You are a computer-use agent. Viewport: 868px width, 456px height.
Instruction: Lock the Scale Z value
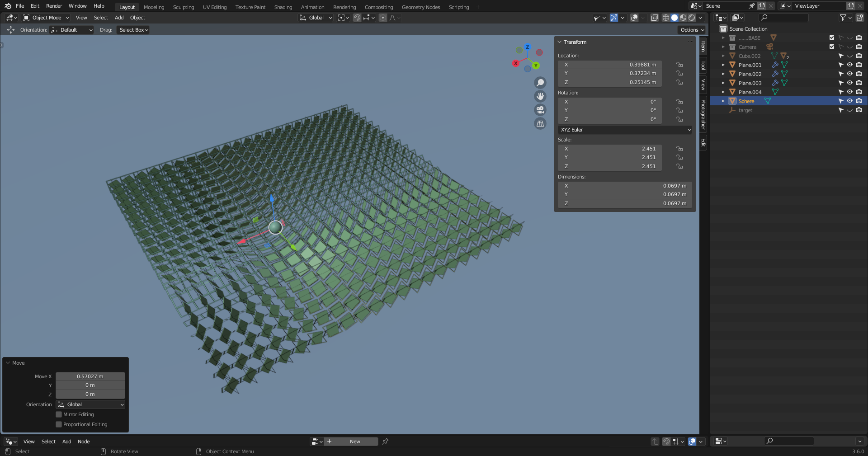click(x=679, y=166)
